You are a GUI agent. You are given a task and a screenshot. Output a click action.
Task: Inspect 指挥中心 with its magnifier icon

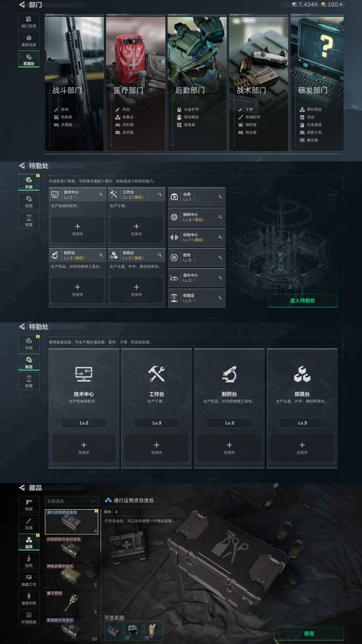click(x=220, y=217)
